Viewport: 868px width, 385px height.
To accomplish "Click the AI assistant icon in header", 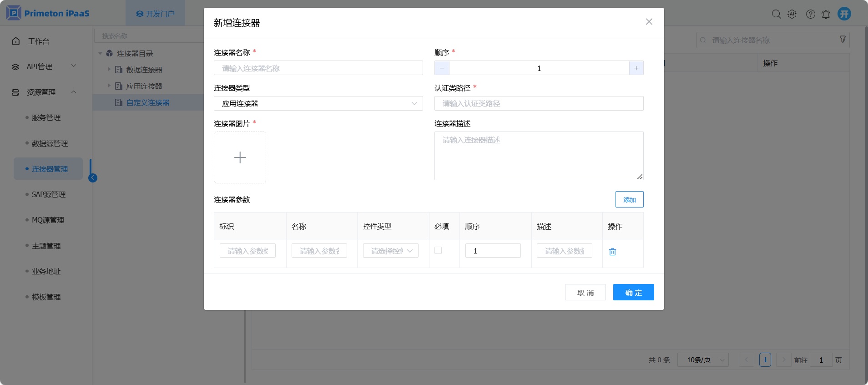I will (792, 14).
